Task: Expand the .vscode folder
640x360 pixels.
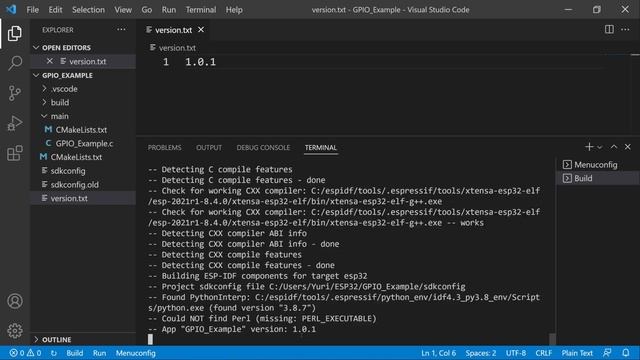Action: coord(83,89)
